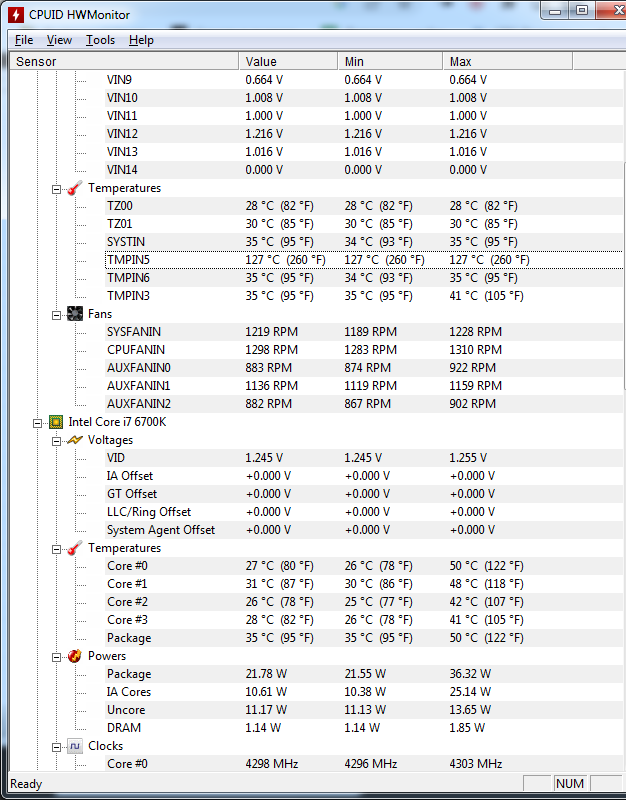Click the CPU chip icon for Intel Core i7 6700K
The width and height of the screenshot is (626, 800).
click(56, 422)
